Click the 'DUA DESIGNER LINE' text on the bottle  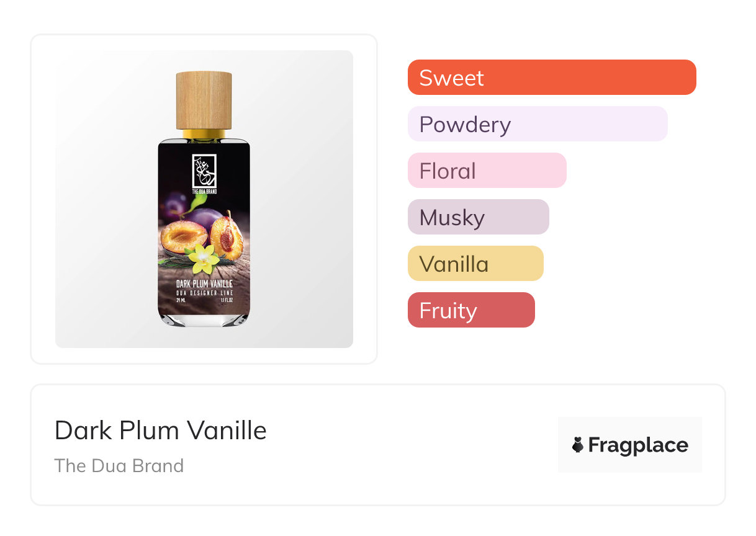pyautogui.click(x=204, y=292)
